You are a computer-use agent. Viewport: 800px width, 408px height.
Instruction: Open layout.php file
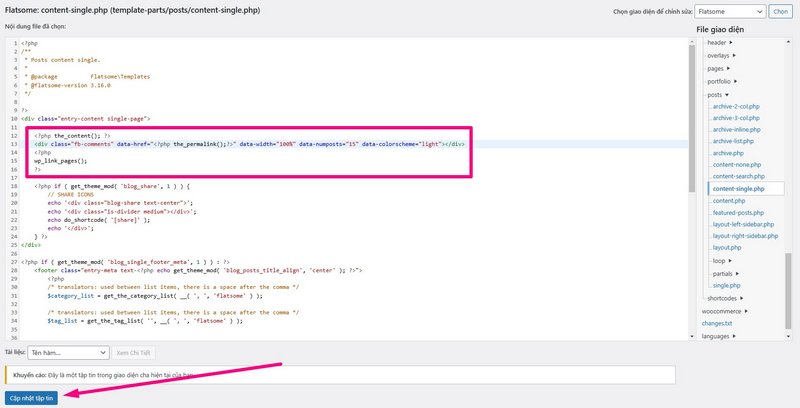coord(727,248)
